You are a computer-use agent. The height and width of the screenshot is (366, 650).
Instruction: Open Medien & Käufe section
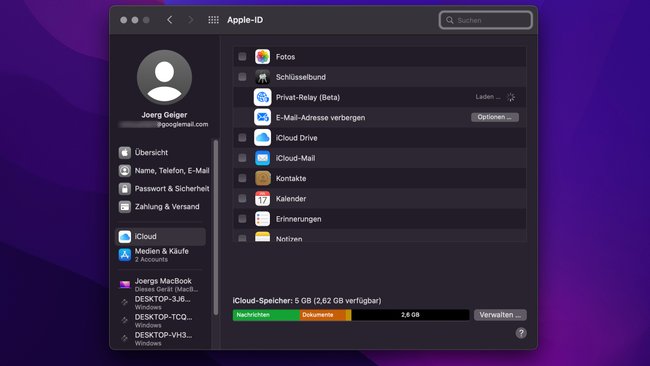click(161, 255)
